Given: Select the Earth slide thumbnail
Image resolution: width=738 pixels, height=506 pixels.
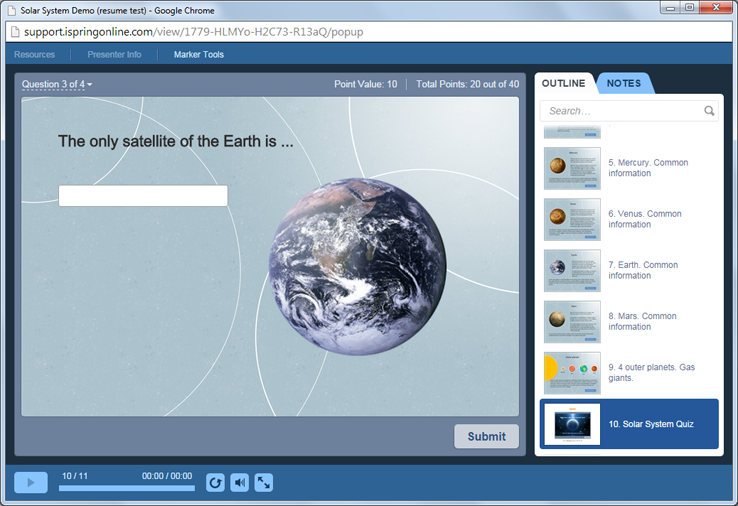Looking at the screenshot, I should point(572,271).
